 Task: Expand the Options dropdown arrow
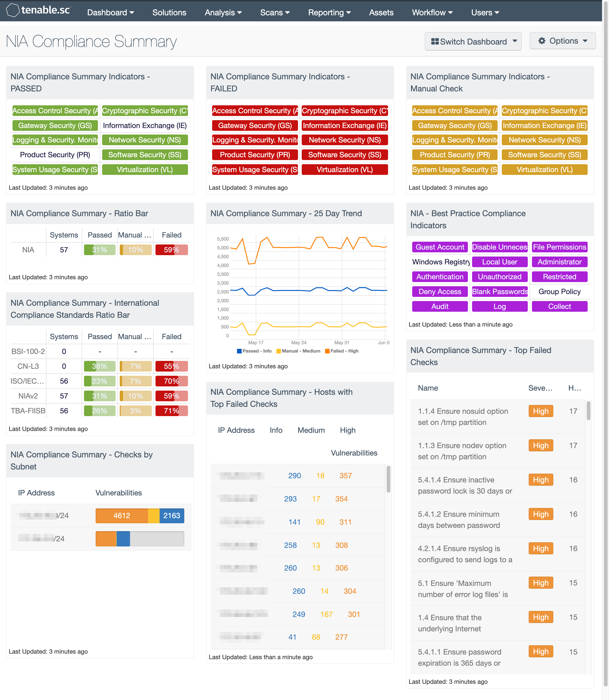point(585,41)
